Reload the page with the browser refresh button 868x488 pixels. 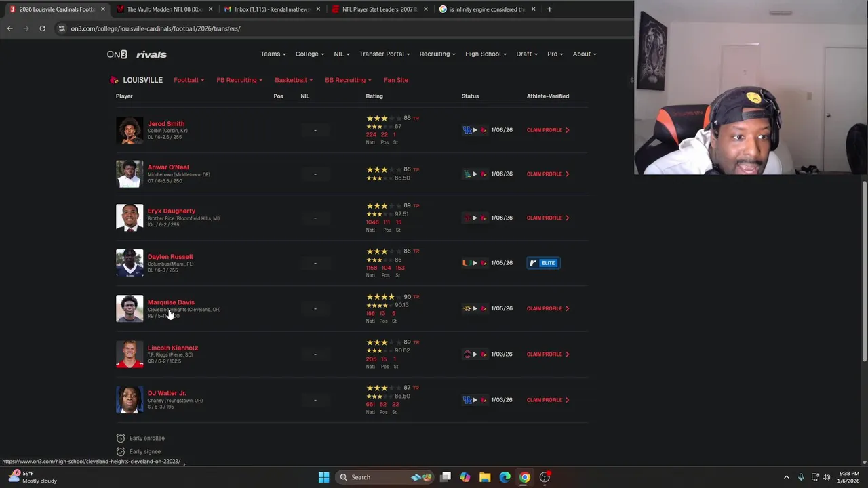[x=42, y=28]
